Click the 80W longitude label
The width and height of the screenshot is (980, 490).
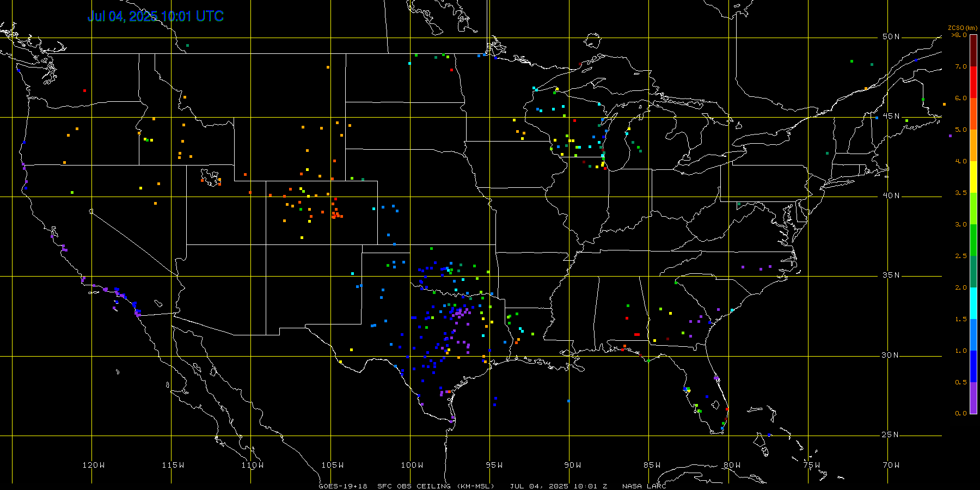point(732,465)
